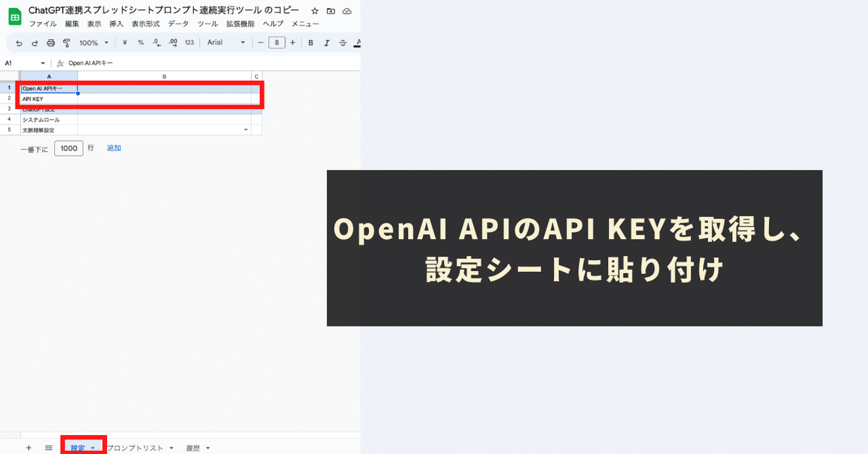Toggle italic formatting
Viewport: 868px width, 454px height.
[x=327, y=43]
